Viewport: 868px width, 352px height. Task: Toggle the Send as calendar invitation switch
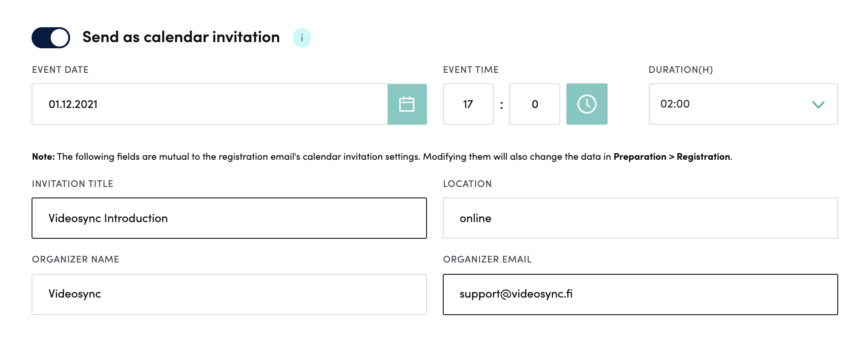coord(51,38)
